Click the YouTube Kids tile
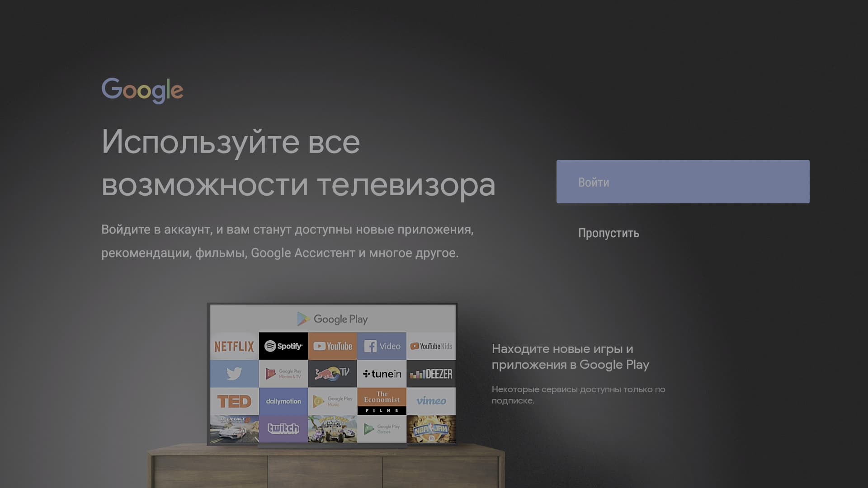Image resolution: width=868 pixels, height=488 pixels. pos(431,347)
